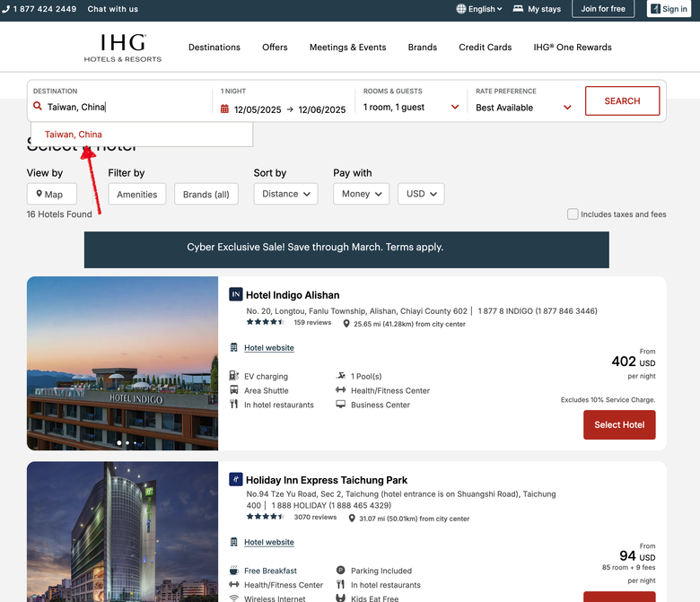Viewport: 700px width, 602px height.
Task: Open the Brands menu
Action: click(423, 48)
